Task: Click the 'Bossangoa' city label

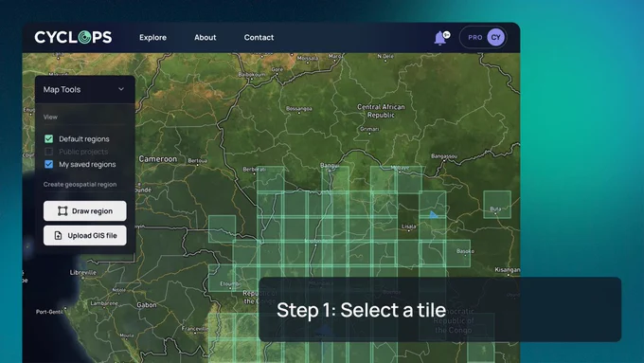Action: pyautogui.click(x=299, y=109)
